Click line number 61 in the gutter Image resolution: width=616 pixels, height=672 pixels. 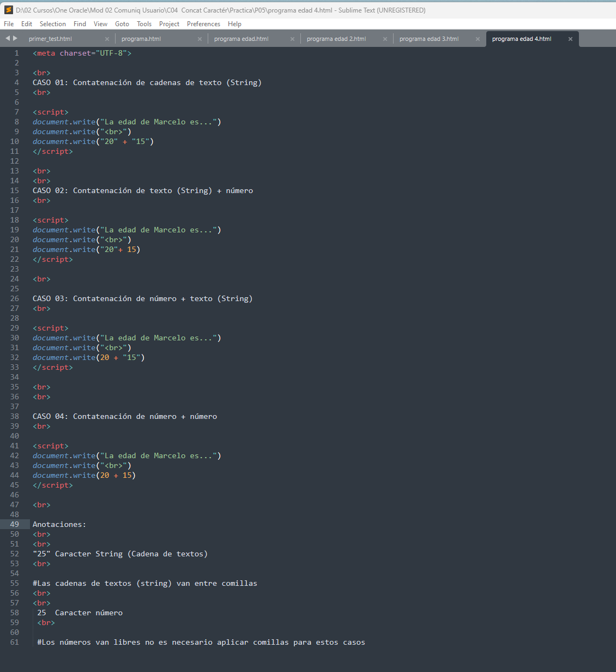pos(15,643)
